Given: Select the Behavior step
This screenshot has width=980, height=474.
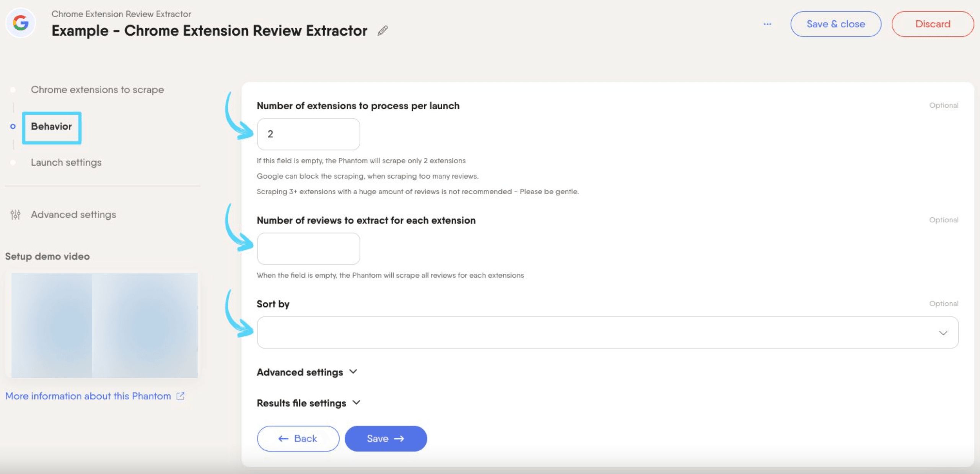Looking at the screenshot, I should (x=51, y=126).
